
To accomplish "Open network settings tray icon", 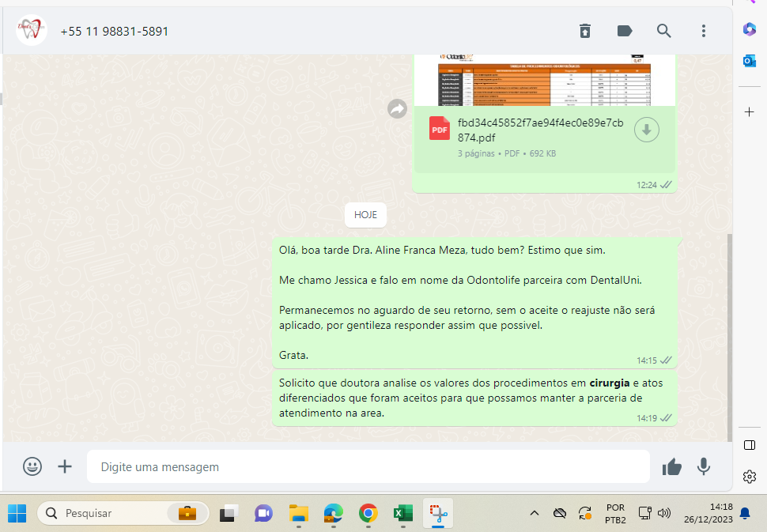I will click(644, 513).
